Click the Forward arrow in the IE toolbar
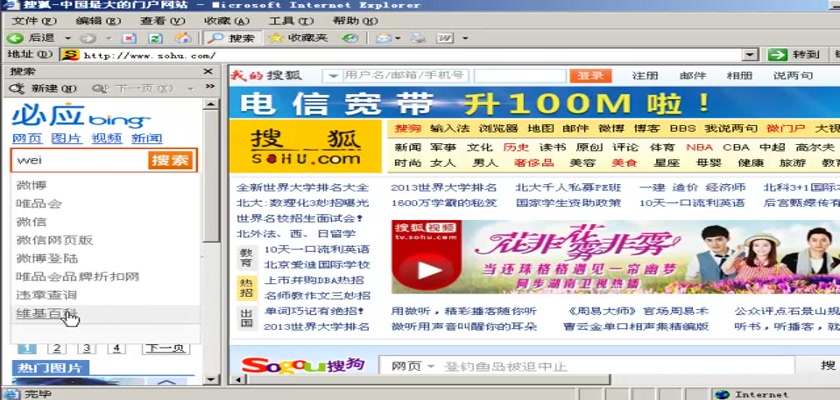840x400 pixels. coord(88,38)
